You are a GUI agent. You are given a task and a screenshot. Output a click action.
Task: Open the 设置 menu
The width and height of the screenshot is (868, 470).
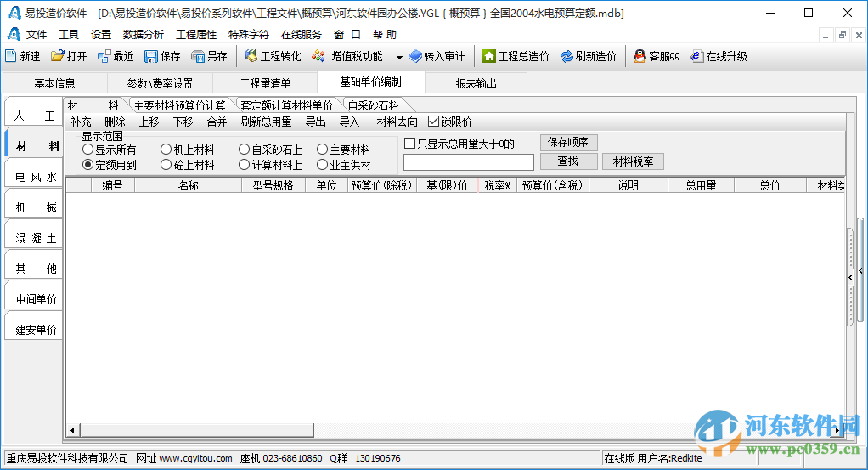[x=101, y=34]
